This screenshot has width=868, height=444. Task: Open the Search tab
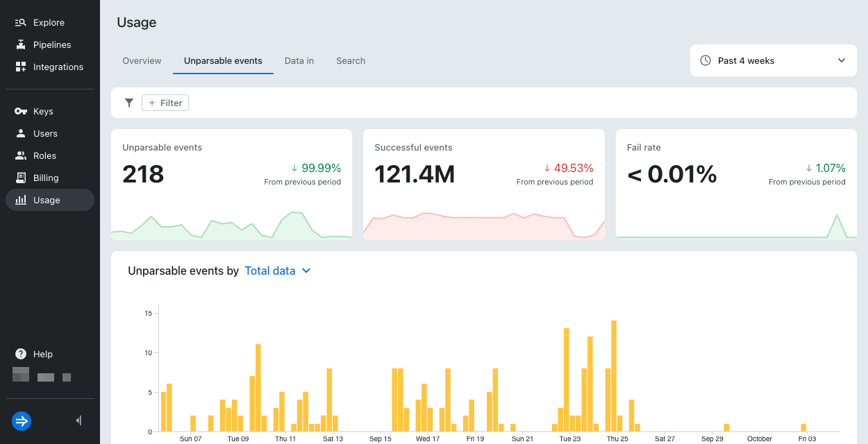(x=351, y=61)
